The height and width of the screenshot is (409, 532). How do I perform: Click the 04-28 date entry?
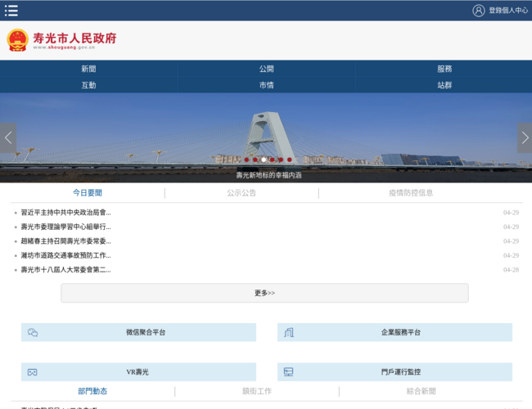(511, 270)
